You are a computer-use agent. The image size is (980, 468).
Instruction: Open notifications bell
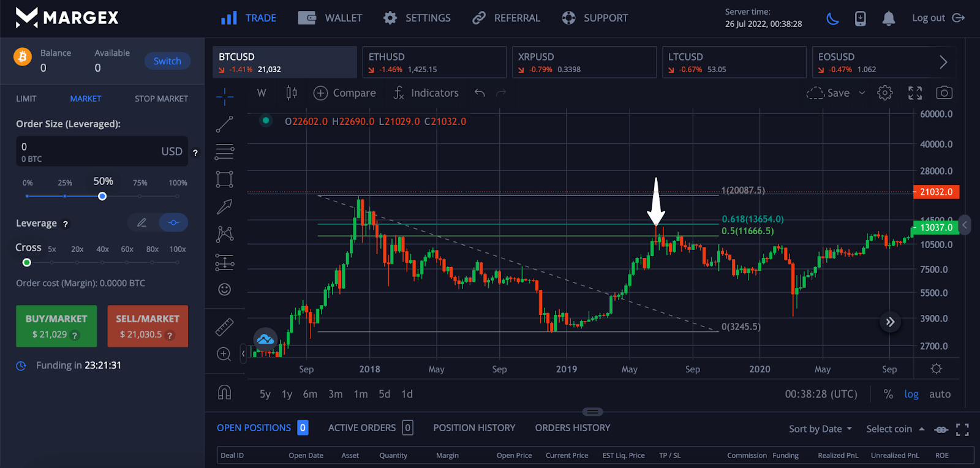[888, 18]
